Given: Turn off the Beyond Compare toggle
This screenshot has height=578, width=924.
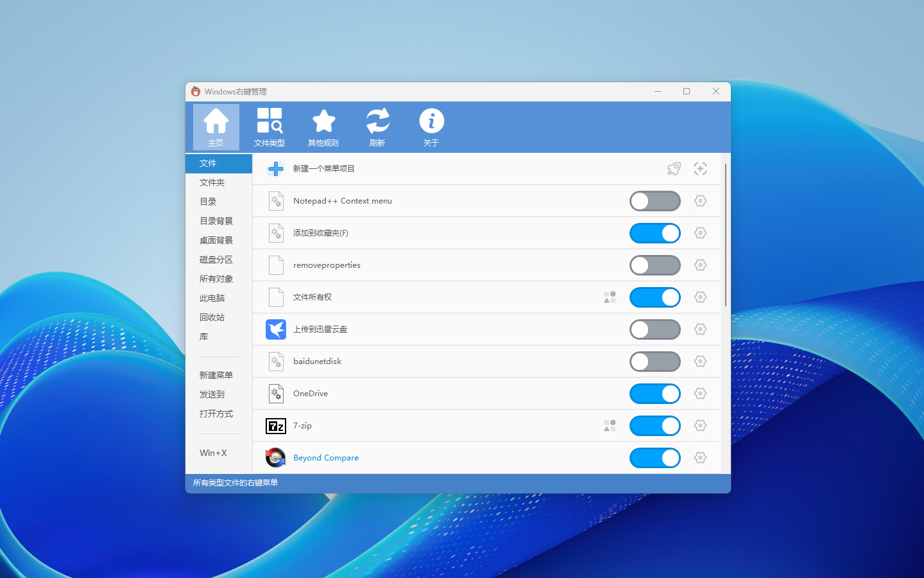Looking at the screenshot, I should click(x=654, y=458).
